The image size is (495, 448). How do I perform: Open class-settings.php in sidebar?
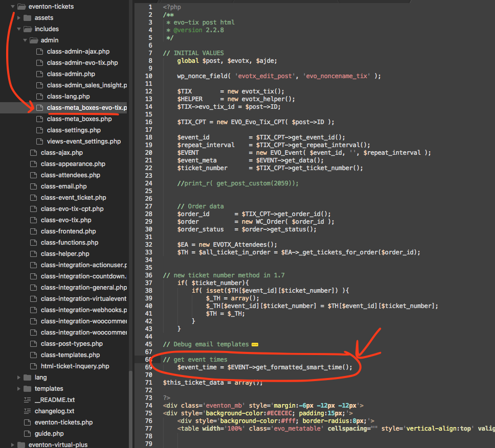[x=74, y=130]
